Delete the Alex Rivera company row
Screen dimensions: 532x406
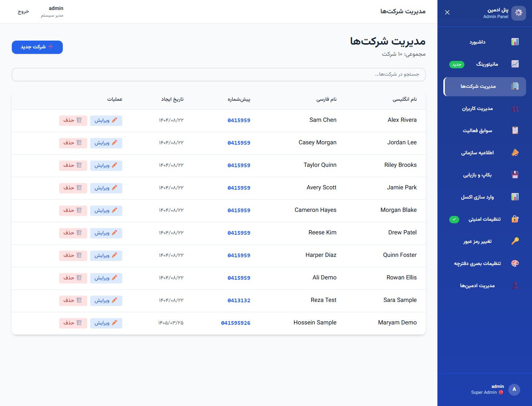(x=73, y=120)
